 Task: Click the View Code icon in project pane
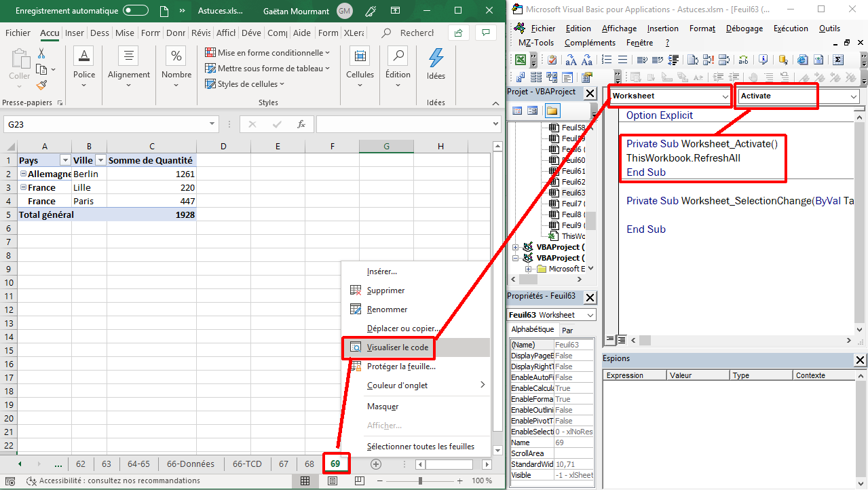[x=517, y=111]
